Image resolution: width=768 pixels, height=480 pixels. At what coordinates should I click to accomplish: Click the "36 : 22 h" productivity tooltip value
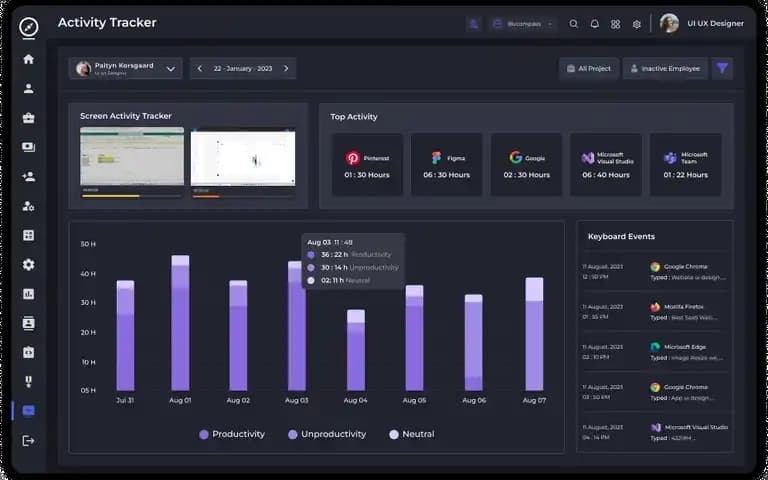pos(335,255)
